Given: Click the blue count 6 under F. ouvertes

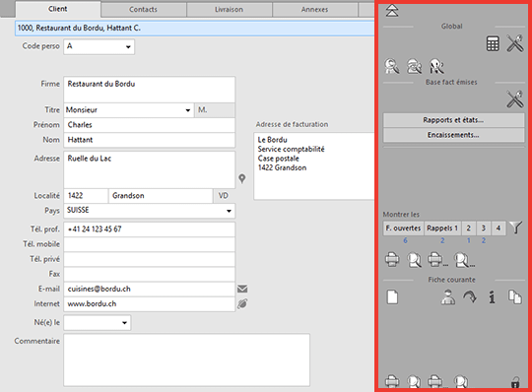Looking at the screenshot, I should [x=405, y=240].
